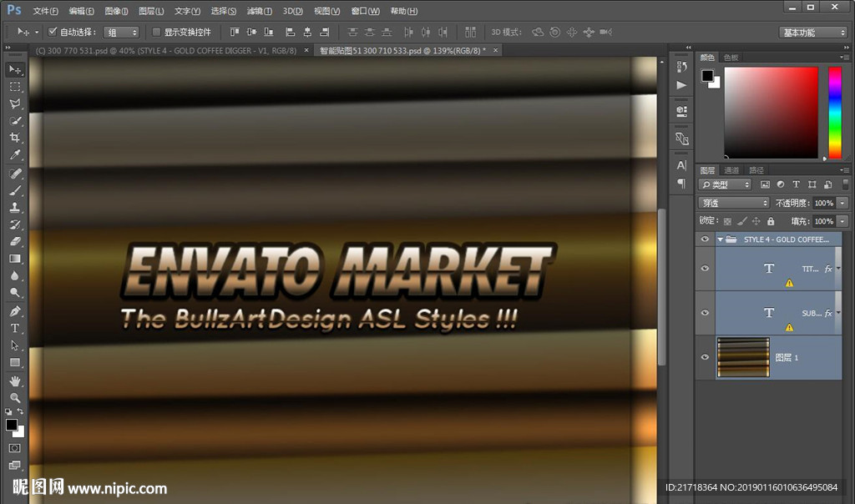Image resolution: width=855 pixels, height=504 pixels.
Task: Enable Show Transform Controls checkbox
Action: click(156, 33)
